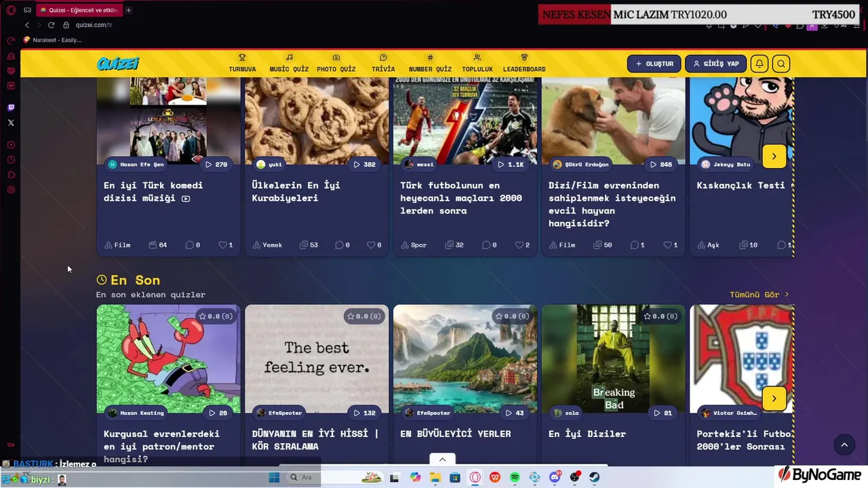Screen dimensions: 868x488
Task: Open Kıskançlık Testi quiz title
Action: (x=741, y=185)
